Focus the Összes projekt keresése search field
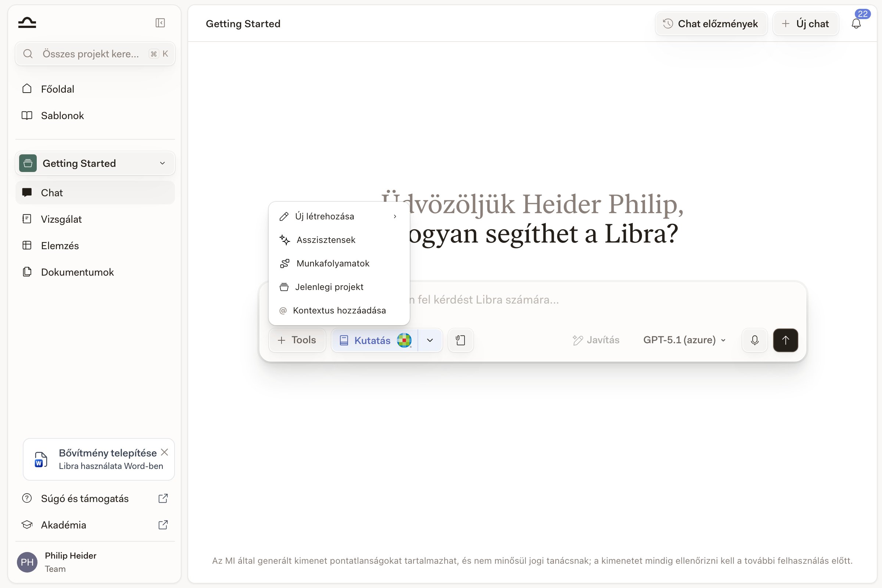The image size is (882, 588). point(95,54)
